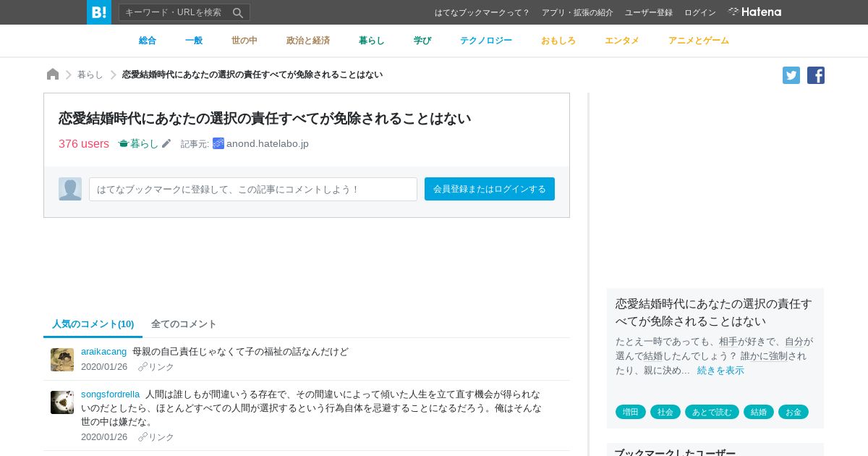Click the pencil edit icon beside 暮らし
The height and width of the screenshot is (456, 868).
point(166,143)
